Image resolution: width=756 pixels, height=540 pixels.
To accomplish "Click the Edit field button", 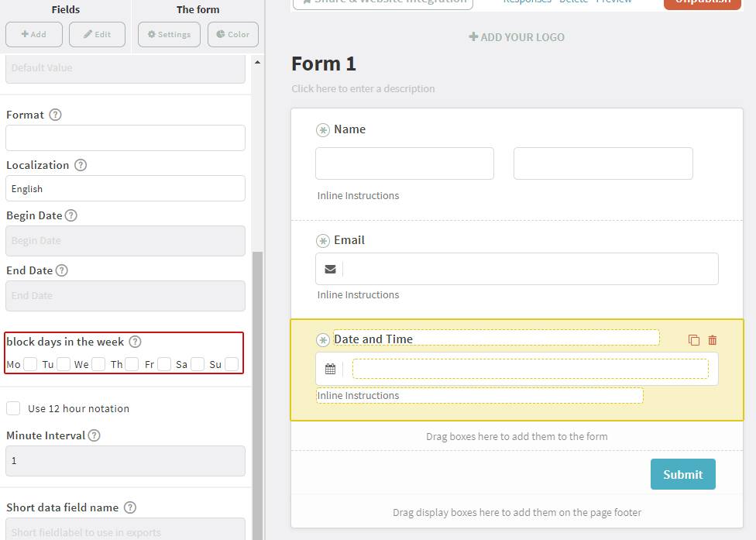I will (x=97, y=34).
